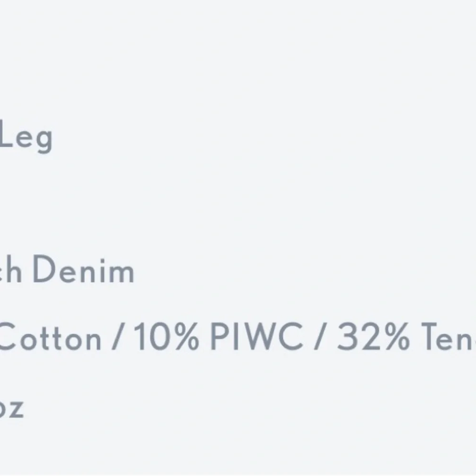This screenshot has height=476, width=476.
Task: Click the "oz" weight unit text
Action: tap(11, 408)
